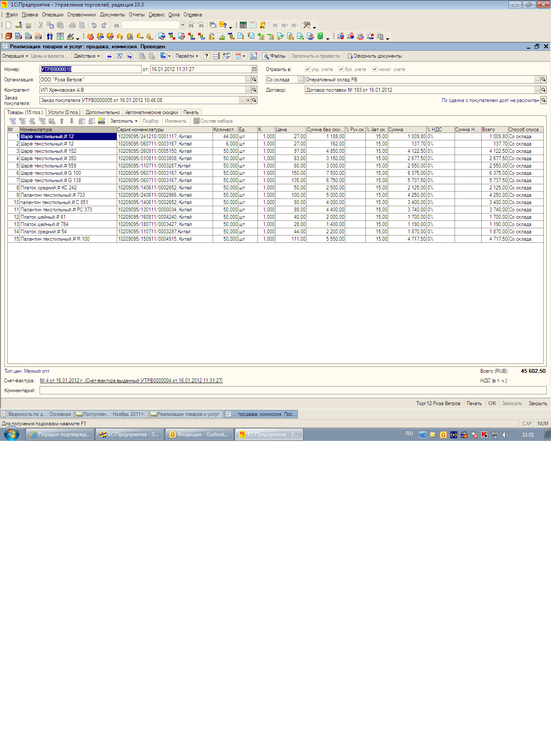
Task: Open the organization record with magnifier icon
Action: tap(254, 80)
